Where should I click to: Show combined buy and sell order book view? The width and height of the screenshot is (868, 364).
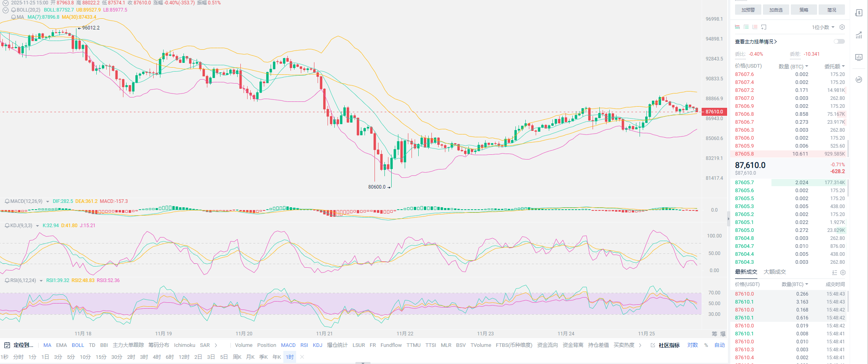click(x=737, y=27)
